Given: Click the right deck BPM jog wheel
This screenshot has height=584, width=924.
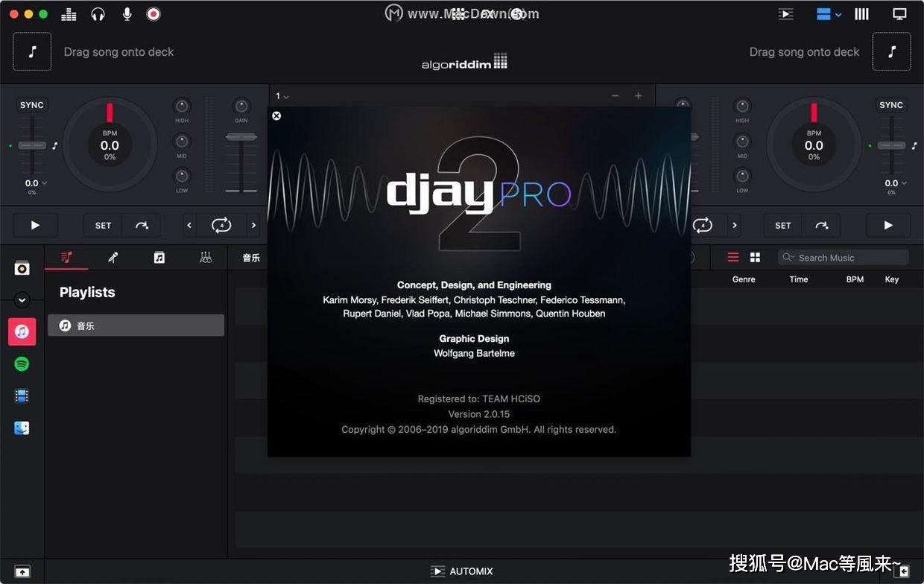Looking at the screenshot, I should (x=814, y=145).
